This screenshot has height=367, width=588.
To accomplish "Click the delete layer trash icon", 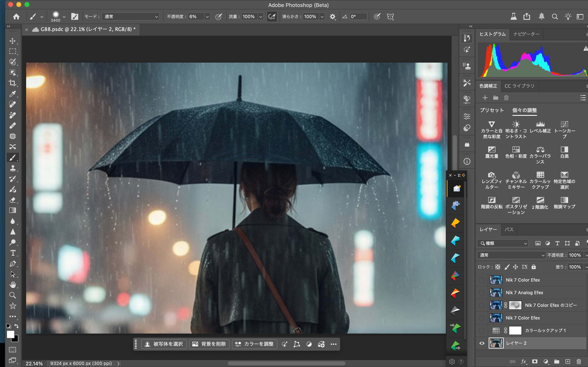I will coord(579,361).
